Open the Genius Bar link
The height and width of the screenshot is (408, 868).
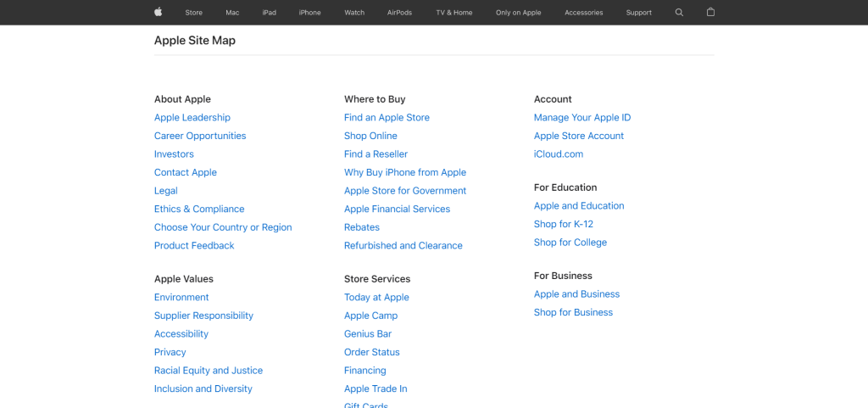[x=368, y=334]
